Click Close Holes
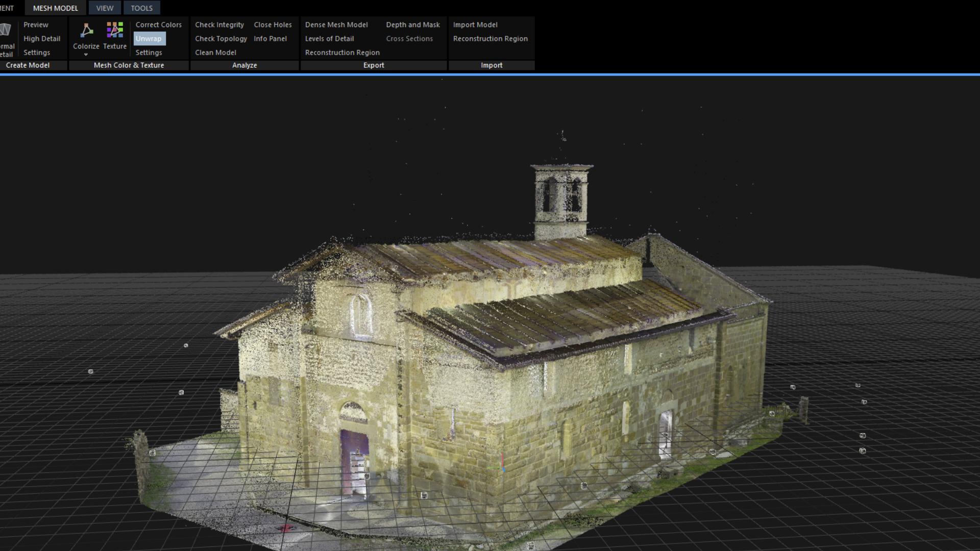The width and height of the screenshot is (980, 551). click(x=273, y=24)
